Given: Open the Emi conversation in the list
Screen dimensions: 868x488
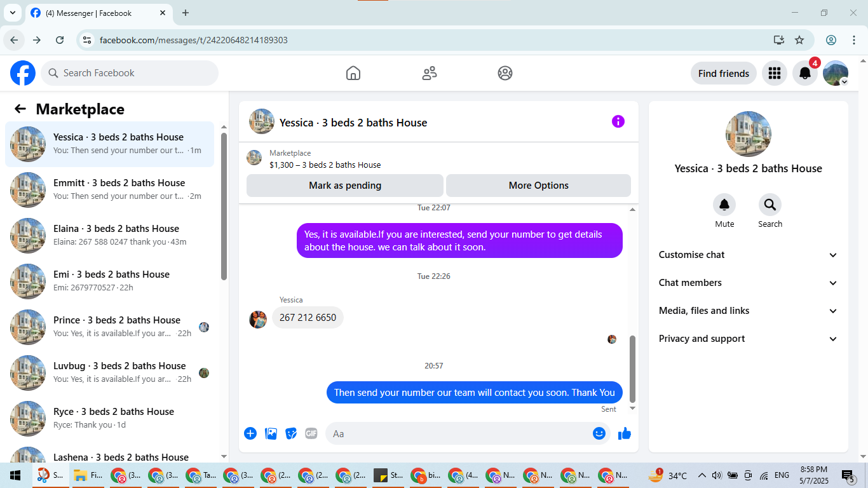Looking at the screenshot, I should pyautogui.click(x=109, y=281).
